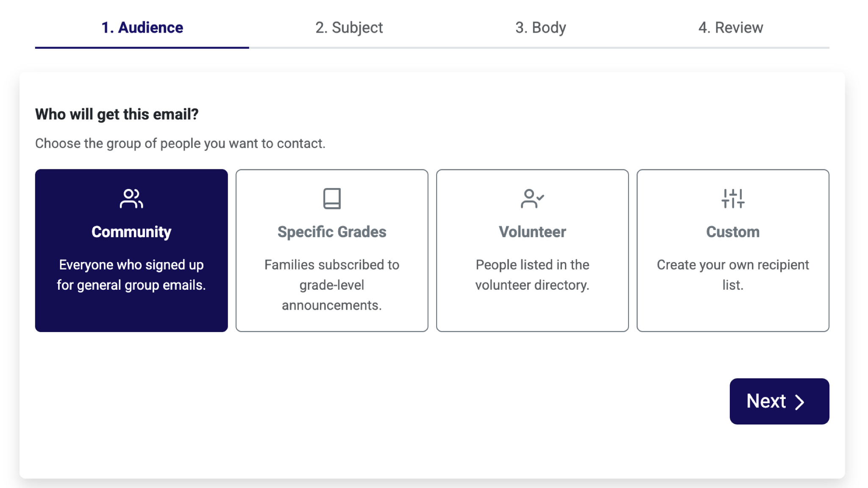Click the Volunteer card description text
868x488 pixels.
[x=532, y=274]
